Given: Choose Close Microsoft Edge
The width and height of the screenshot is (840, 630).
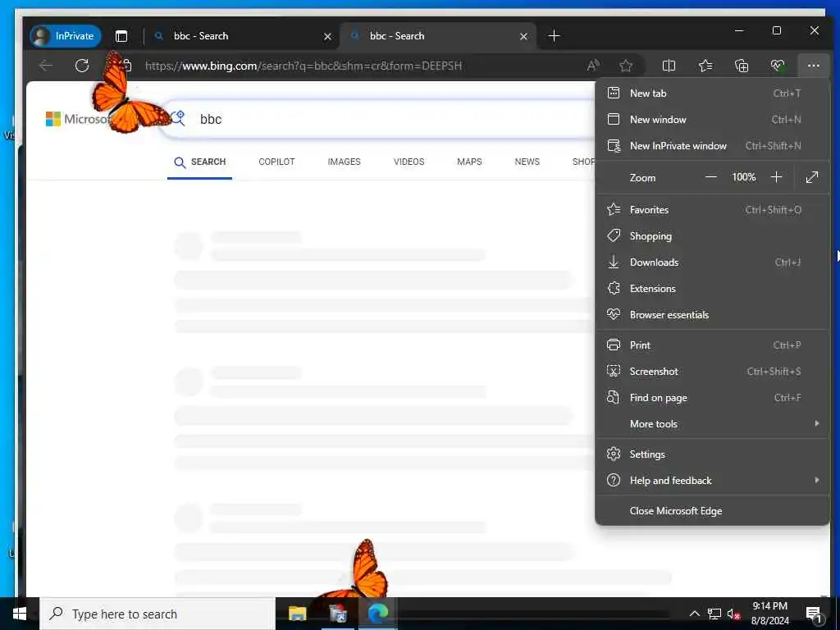Looking at the screenshot, I should (712, 511).
